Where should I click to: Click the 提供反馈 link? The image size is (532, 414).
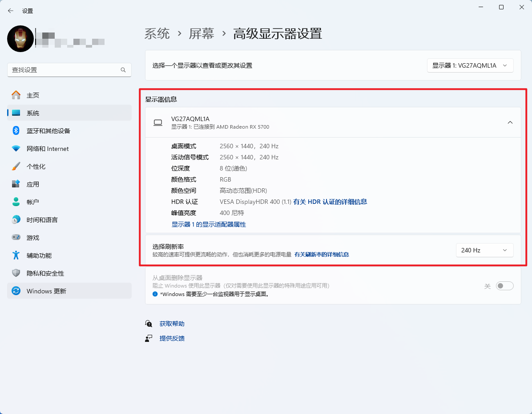(x=172, y=339)
